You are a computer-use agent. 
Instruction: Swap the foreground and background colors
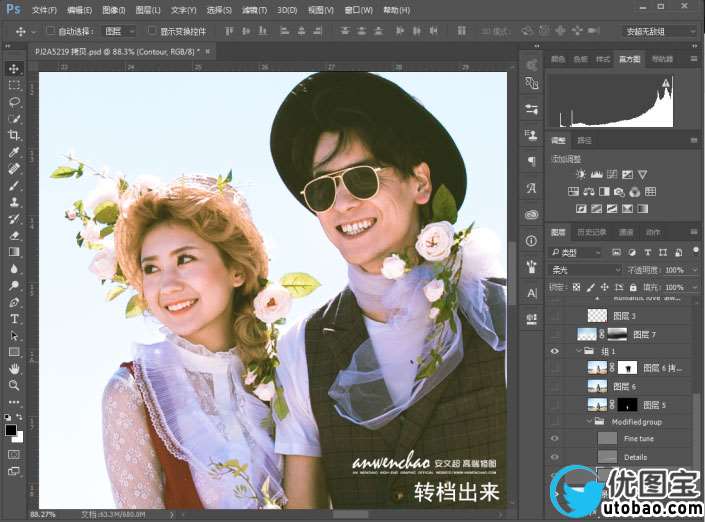tap(19, 417)
